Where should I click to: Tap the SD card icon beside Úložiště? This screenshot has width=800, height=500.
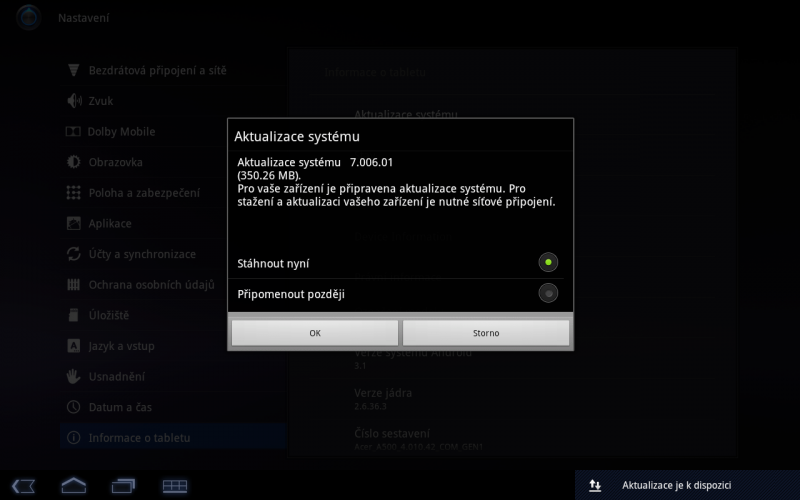[x=73, y=315]
